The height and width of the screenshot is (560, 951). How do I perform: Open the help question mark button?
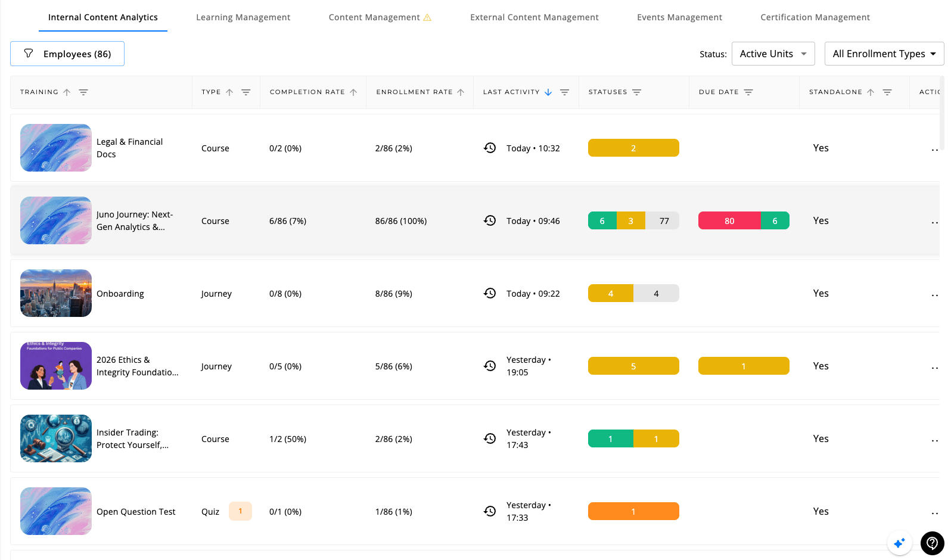coord(933,543)
